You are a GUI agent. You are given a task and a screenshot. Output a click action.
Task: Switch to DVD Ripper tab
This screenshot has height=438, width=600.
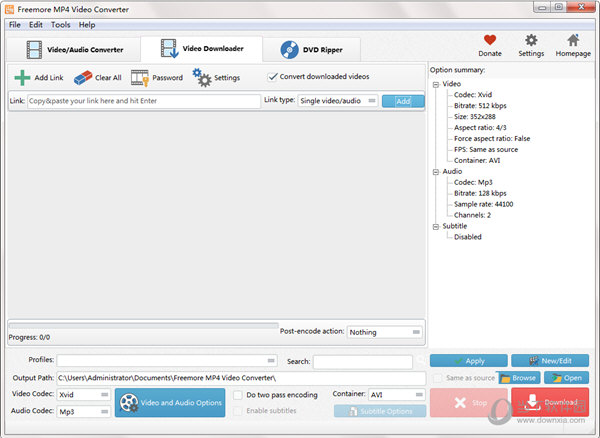(311, 50)
